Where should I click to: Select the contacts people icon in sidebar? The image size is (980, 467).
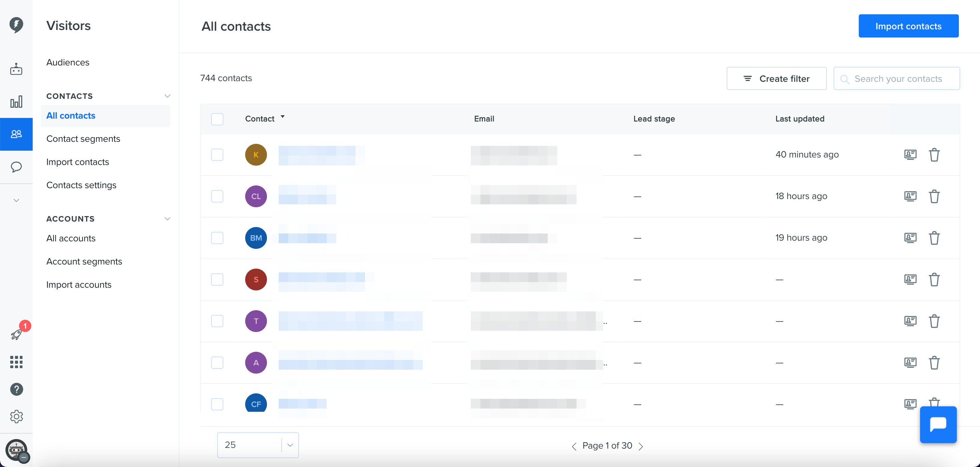[16, 134]
